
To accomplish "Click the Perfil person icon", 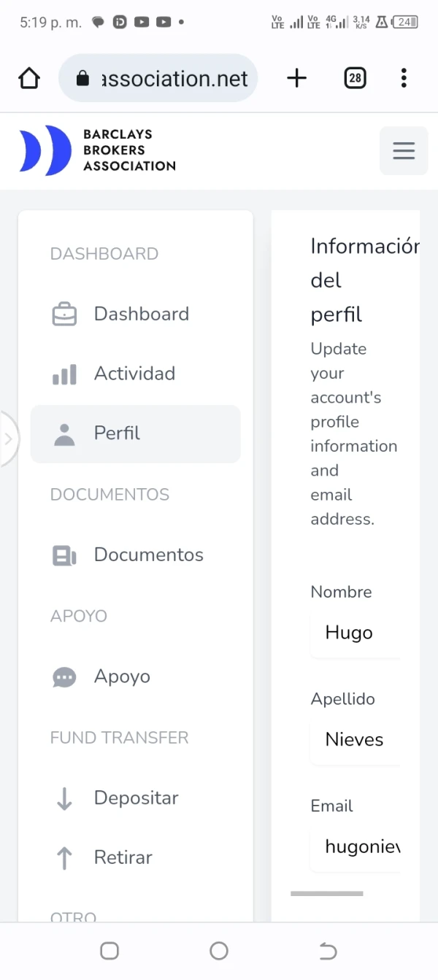I will coord(64,434).
